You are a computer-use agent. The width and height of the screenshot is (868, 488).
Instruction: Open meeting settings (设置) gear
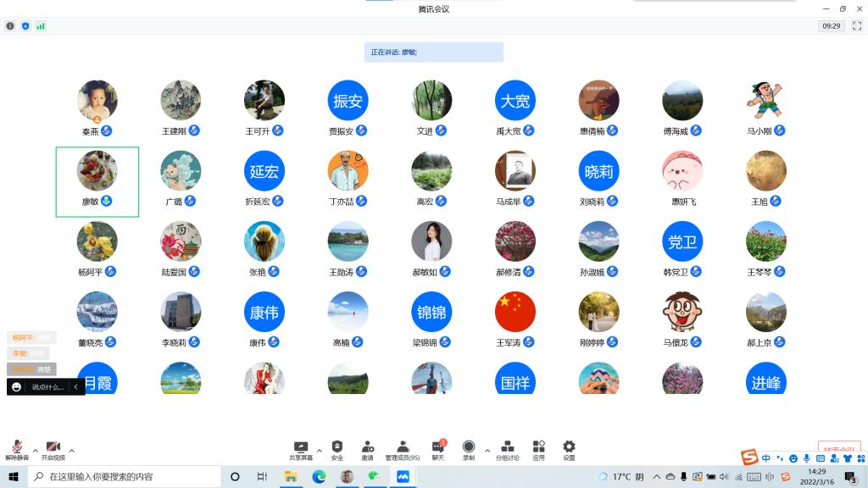point(569,448)
